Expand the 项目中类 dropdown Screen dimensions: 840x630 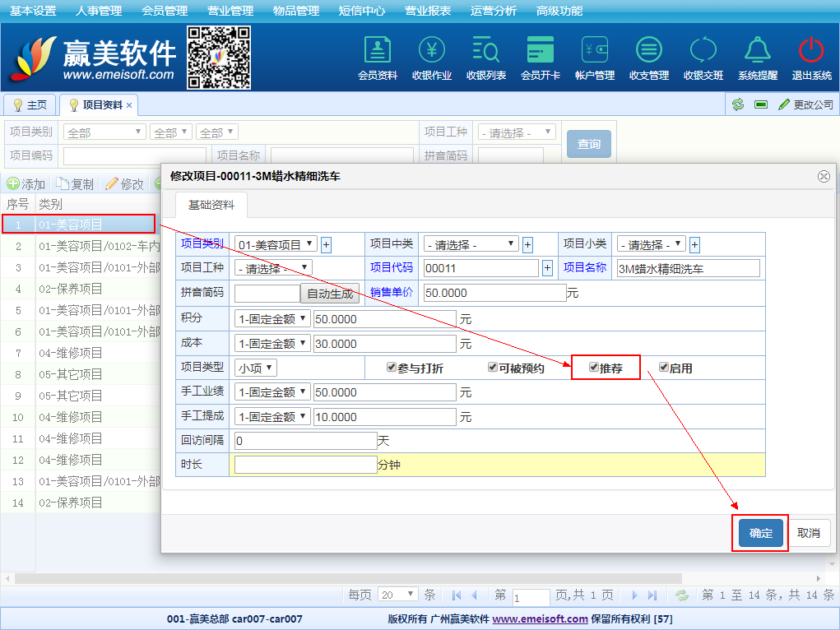[x=471, y=244]
